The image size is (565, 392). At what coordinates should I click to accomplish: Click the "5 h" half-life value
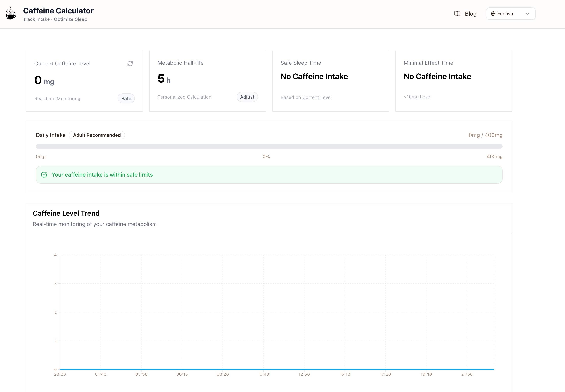pos(164,79)
